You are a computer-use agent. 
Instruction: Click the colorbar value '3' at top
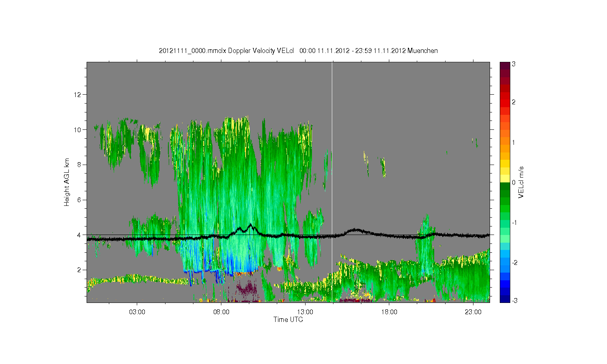[x=514, y=64]
